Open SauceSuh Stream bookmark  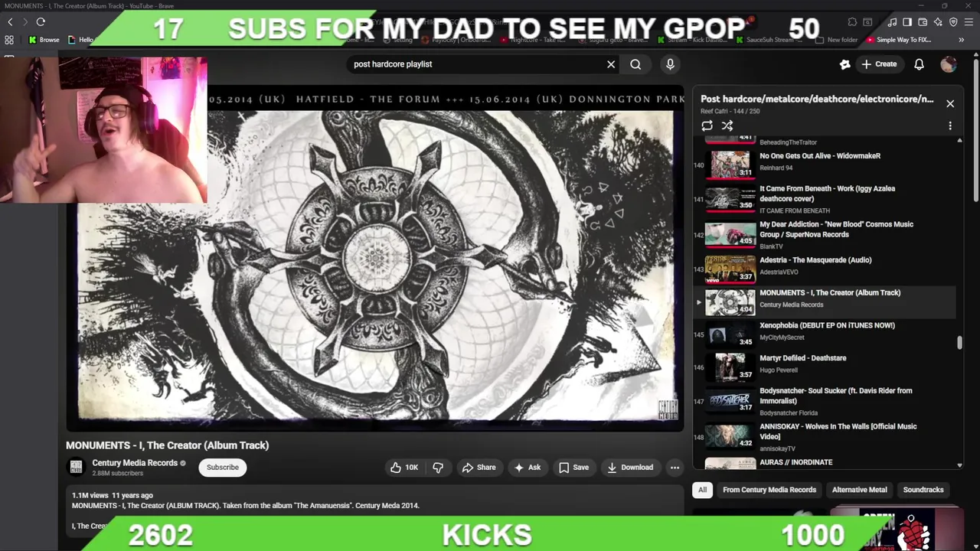point(769,40)
